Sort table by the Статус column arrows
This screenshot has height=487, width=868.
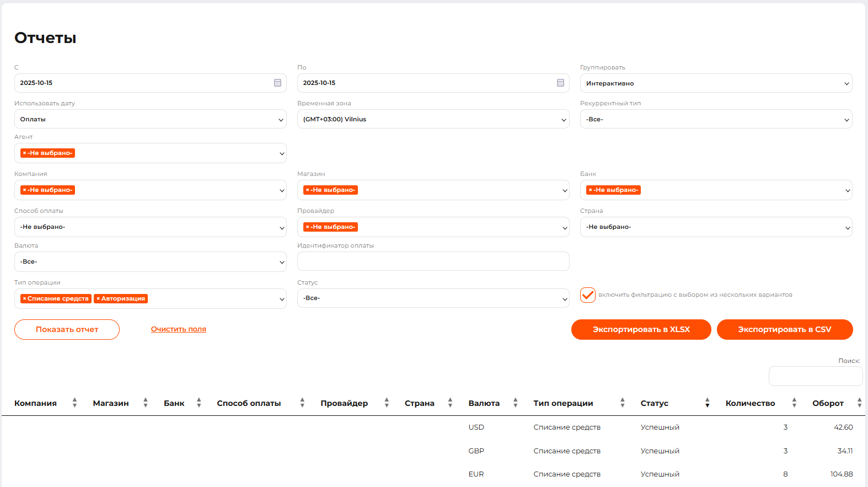pos(707,403)
